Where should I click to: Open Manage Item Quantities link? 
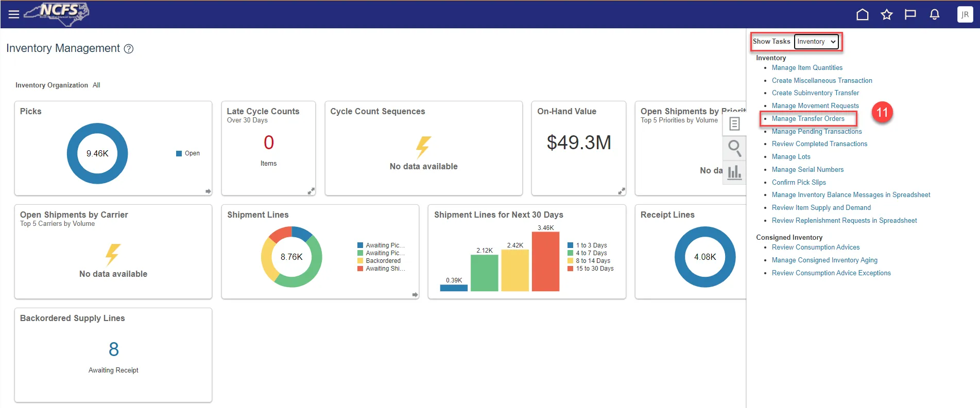coord(807,68)
